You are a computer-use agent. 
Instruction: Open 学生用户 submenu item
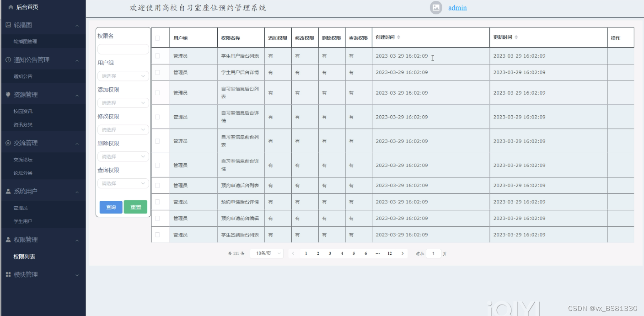[23, 221]
